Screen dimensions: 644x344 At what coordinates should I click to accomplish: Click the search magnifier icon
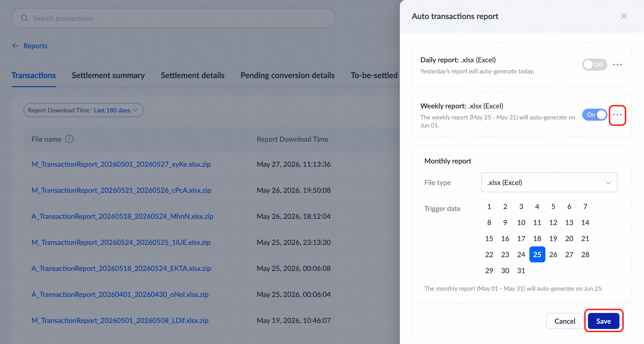25,18
